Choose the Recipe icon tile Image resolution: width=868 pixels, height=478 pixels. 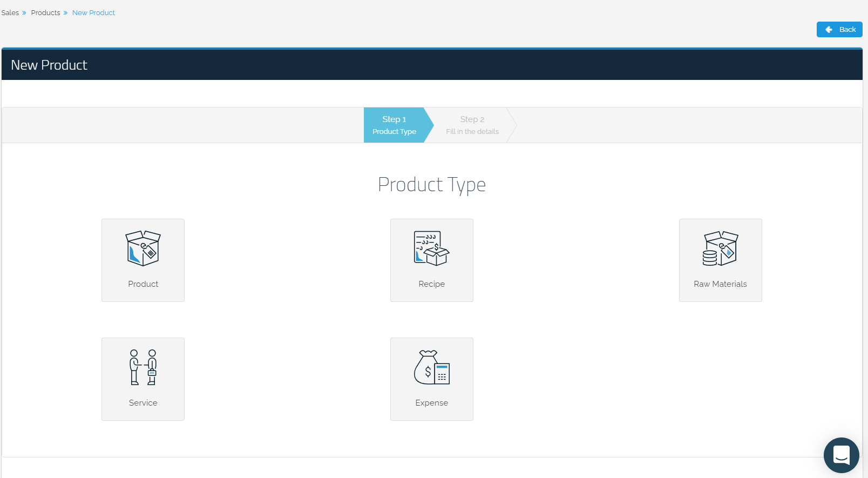[431, 248]
